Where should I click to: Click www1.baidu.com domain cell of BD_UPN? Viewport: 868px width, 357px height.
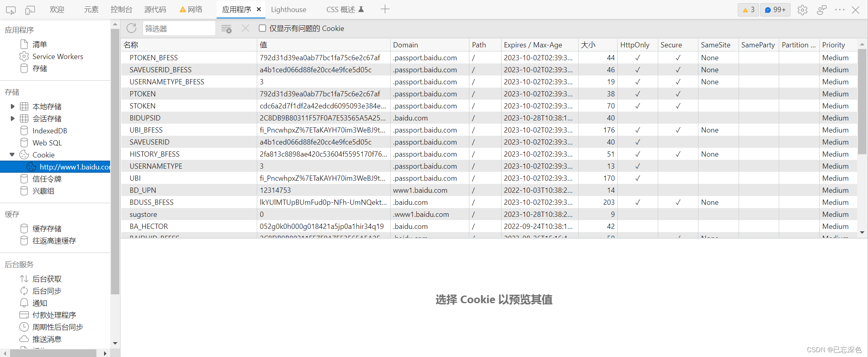tap(430, 190)
